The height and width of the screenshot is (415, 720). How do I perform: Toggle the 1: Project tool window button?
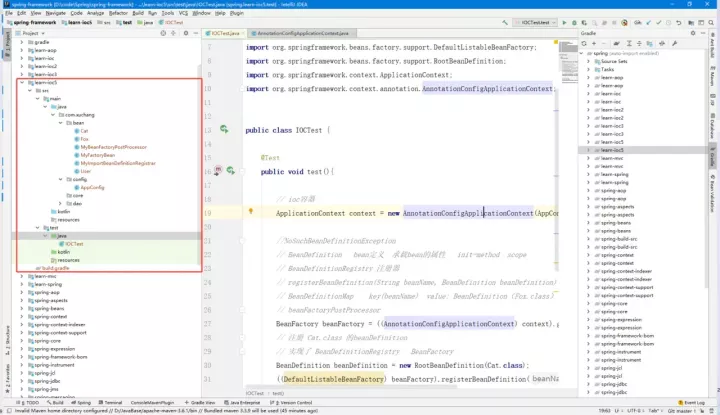pyautogui.click(x=7, y=44)
